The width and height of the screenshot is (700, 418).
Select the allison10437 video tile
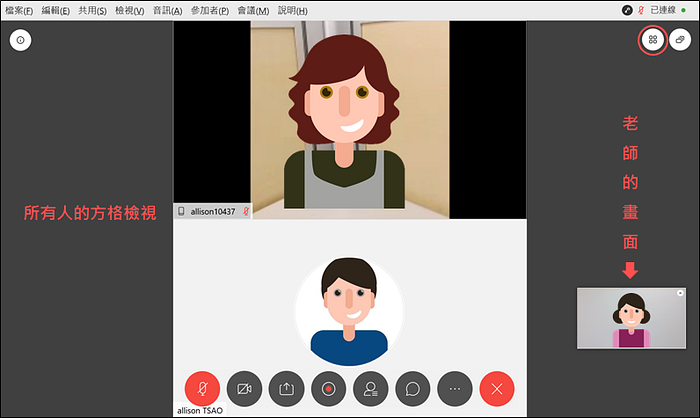(350, 120)
